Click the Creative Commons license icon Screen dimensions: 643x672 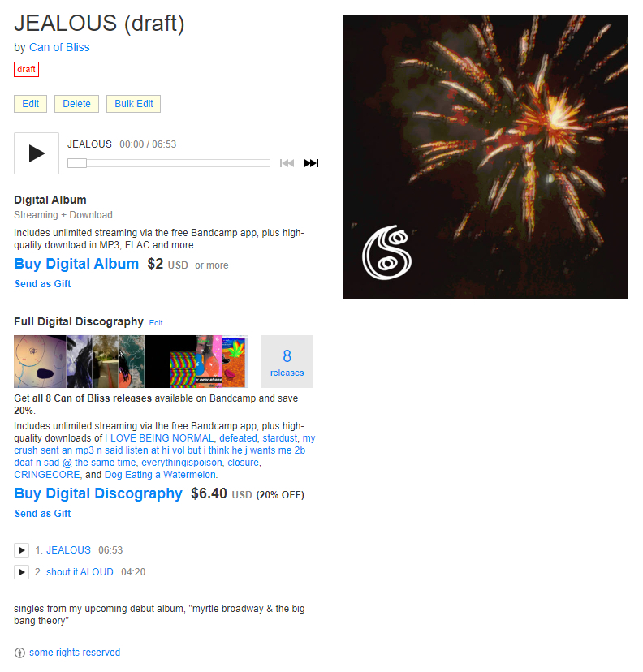(x=19, y=653)
